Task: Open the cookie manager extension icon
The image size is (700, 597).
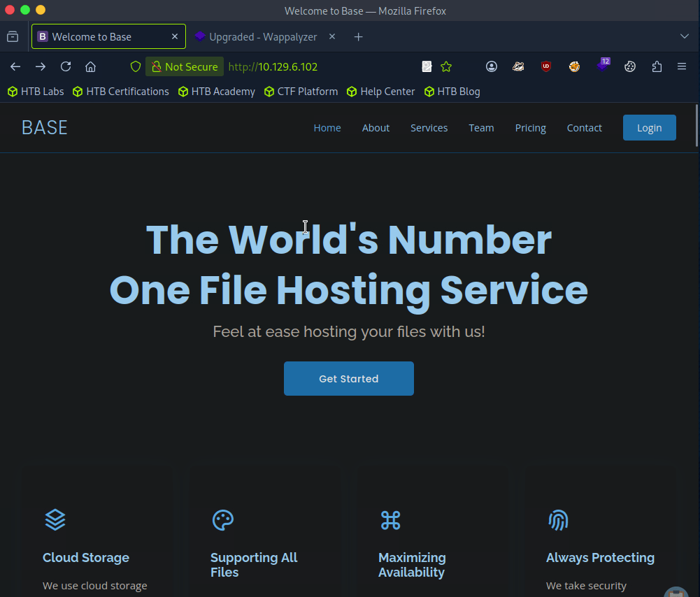Action: [630, 66]
